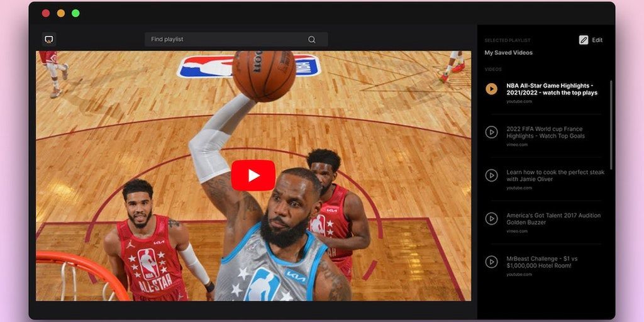This screenshot has width=644, height=322.
Task: Open 2022 FIFA World cup France Highlights
Action: point(545,132)
